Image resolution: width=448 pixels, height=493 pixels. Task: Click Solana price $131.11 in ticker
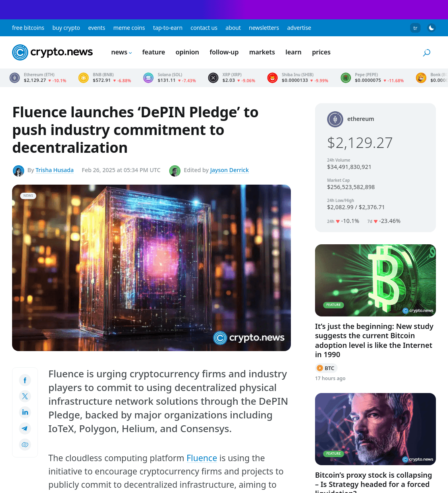point(166,81)
